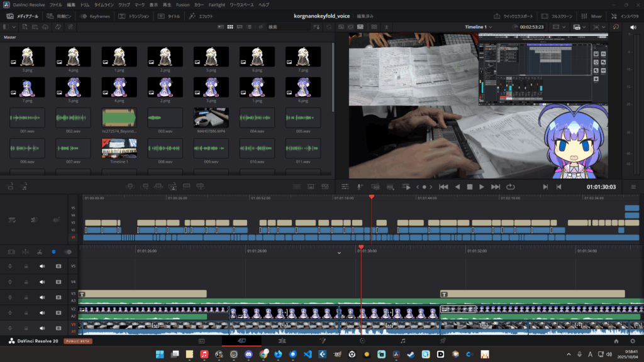Toggle the lock on track V4

point(26,282)
